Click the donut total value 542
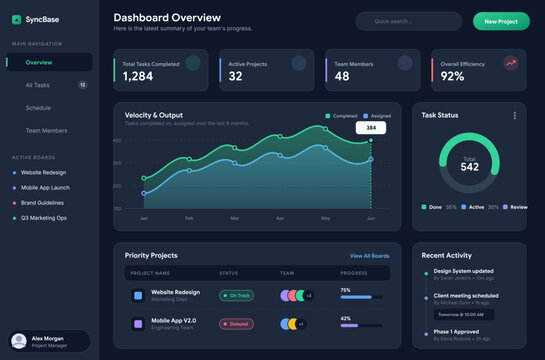The width and height of the screenshot is (545, 360). pyautogui.click(x=470, y=167)
